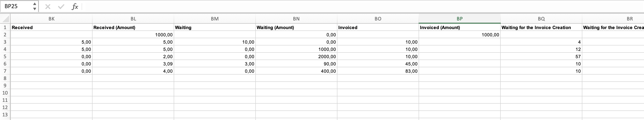Open the Name Box dropdown arrows
Image resolution: width=644 pixels, height=120 pixels.
tap(35, 6)
